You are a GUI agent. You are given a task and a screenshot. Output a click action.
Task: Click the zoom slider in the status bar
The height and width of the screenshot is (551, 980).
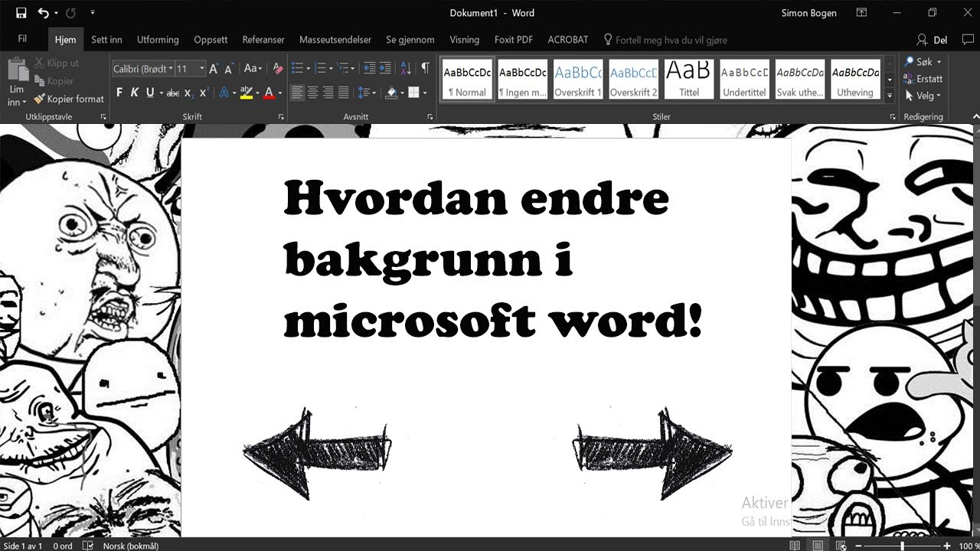point(903,546)
